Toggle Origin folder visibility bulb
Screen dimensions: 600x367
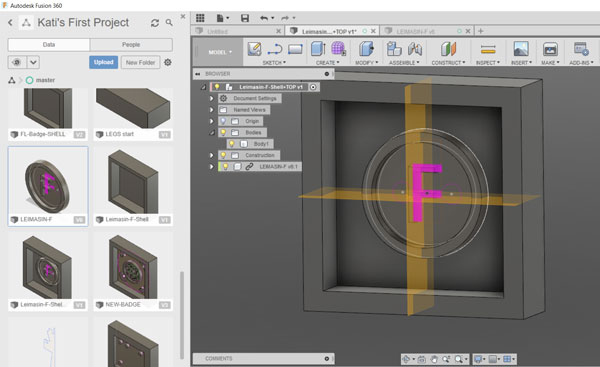(x=223, y=121)
